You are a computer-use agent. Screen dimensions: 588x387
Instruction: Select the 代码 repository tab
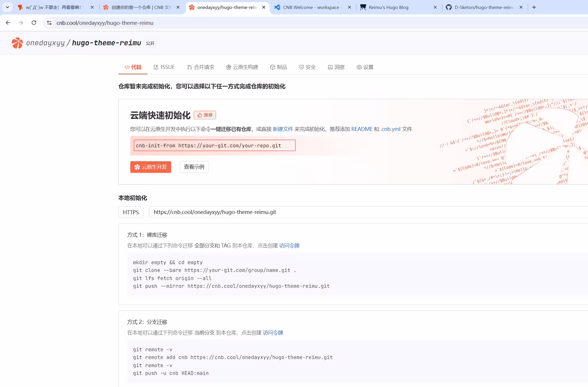133,67
